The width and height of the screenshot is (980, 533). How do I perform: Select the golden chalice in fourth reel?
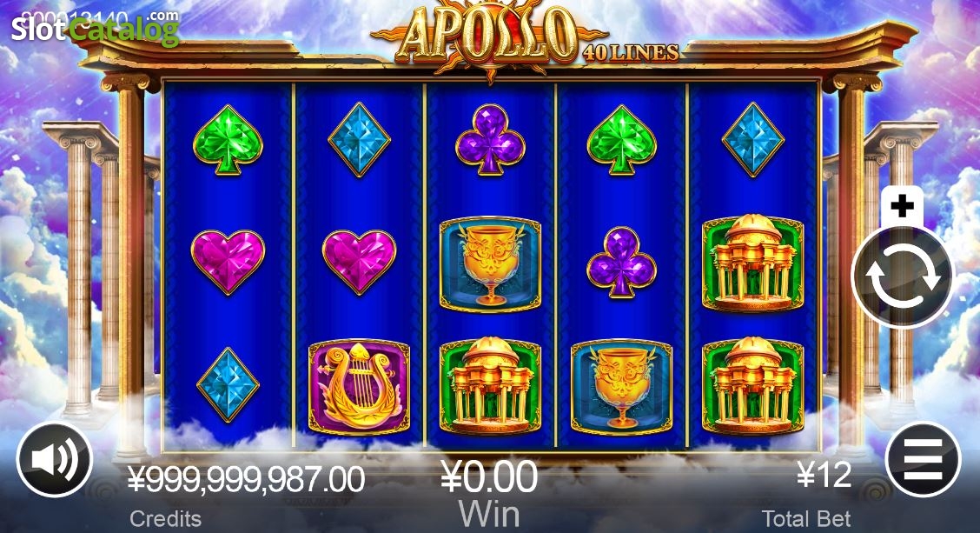pos(621,387)
